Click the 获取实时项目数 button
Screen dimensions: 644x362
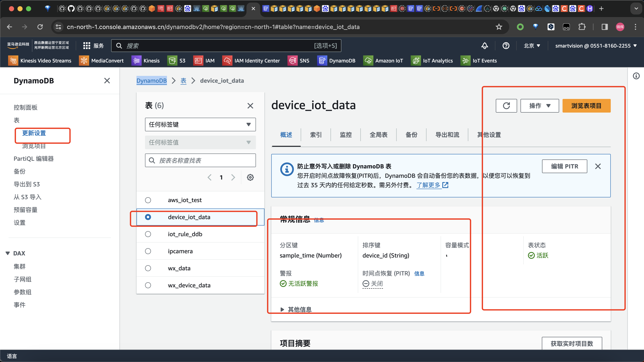tap(572, 343)
